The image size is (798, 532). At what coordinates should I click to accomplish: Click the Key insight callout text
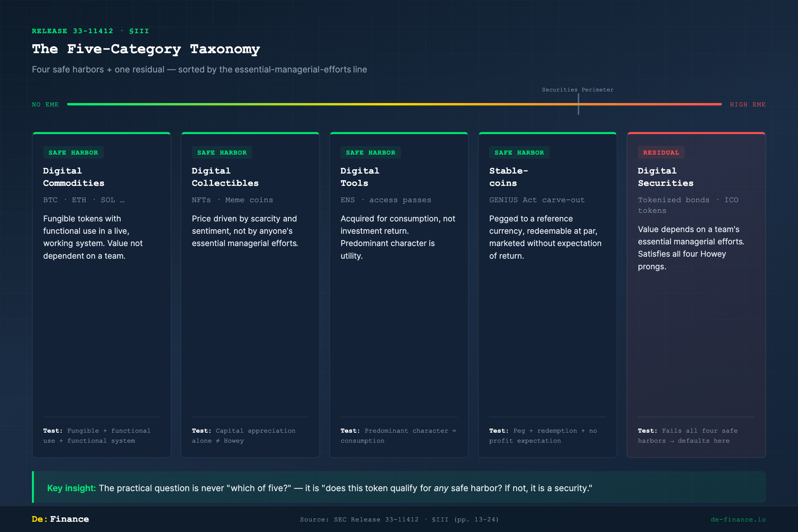[x=319, y=488]
